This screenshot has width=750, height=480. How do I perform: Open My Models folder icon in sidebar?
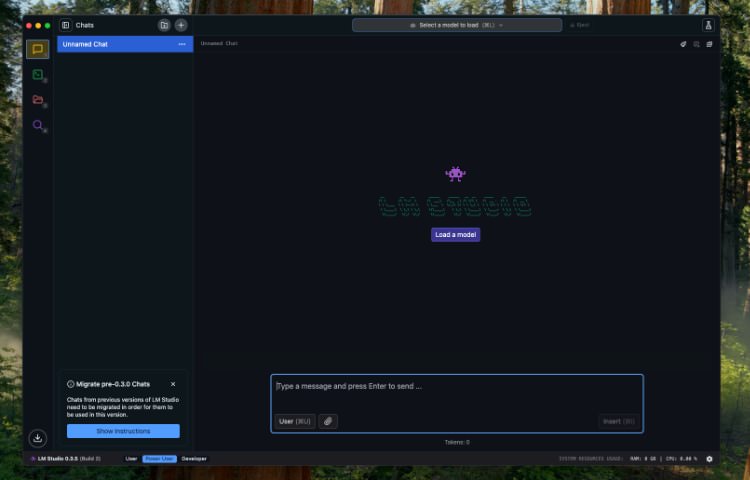(x=38, y=99)
